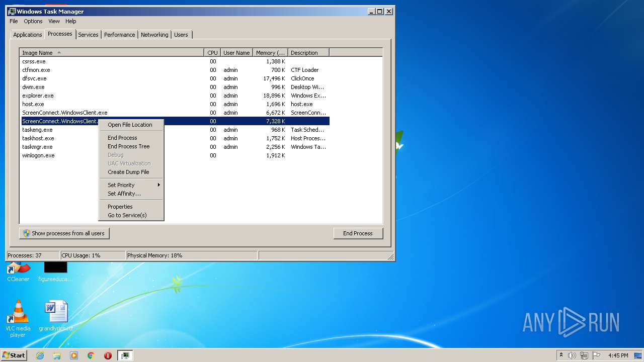Open the CCleaner desktop shortcut

pos(18,271)
